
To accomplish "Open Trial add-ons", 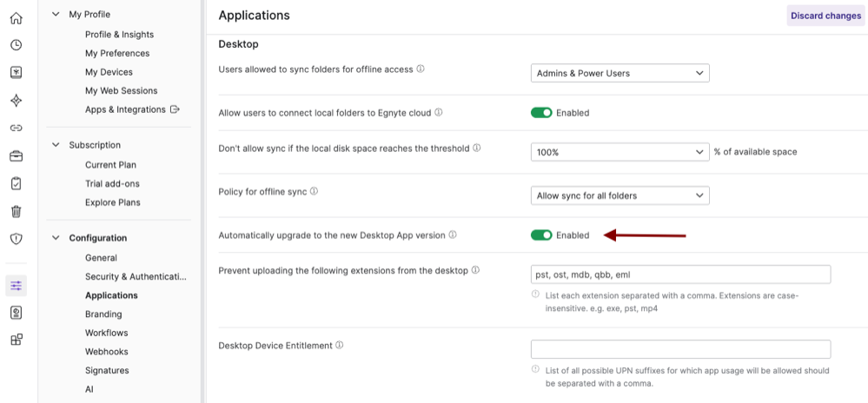I will tap(112, 184).
